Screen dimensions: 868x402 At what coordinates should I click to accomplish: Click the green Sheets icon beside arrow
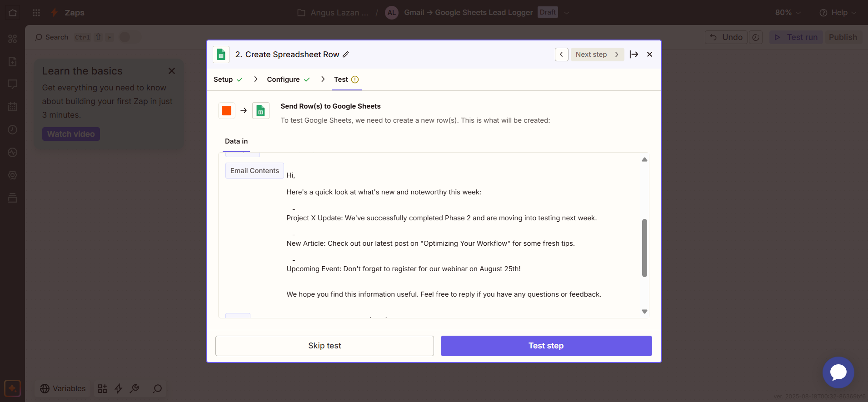(260, 110)
